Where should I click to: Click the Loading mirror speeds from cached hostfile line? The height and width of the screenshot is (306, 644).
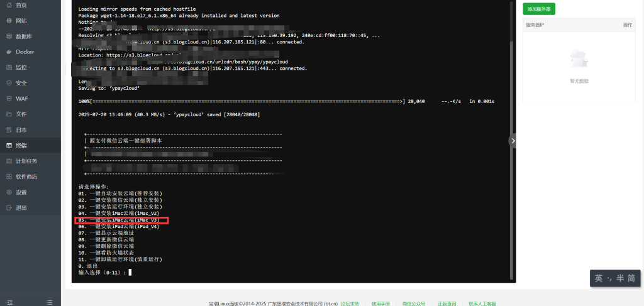coord(136,9)
